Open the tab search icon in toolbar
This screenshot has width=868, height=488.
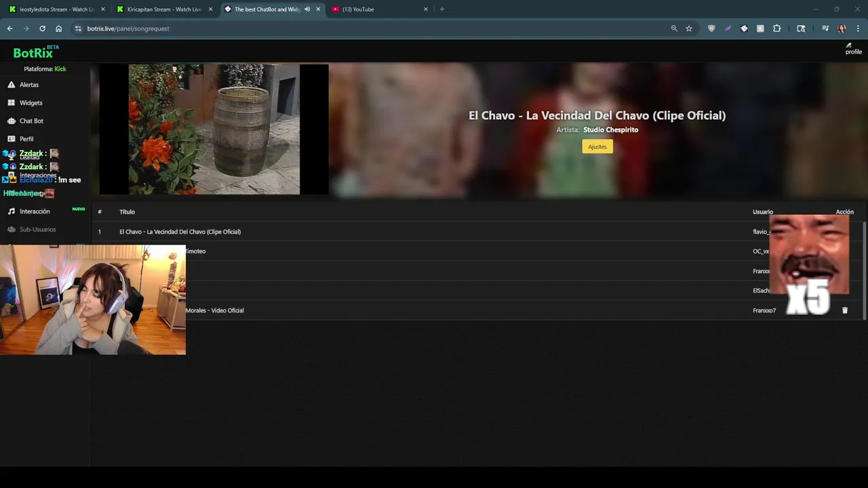coord(801,28)
